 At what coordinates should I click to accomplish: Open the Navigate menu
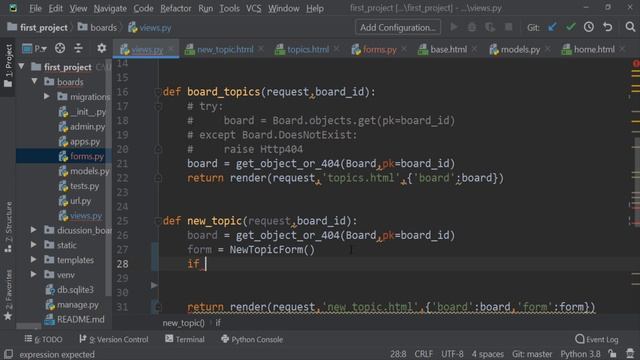click(x=110, y=8)
